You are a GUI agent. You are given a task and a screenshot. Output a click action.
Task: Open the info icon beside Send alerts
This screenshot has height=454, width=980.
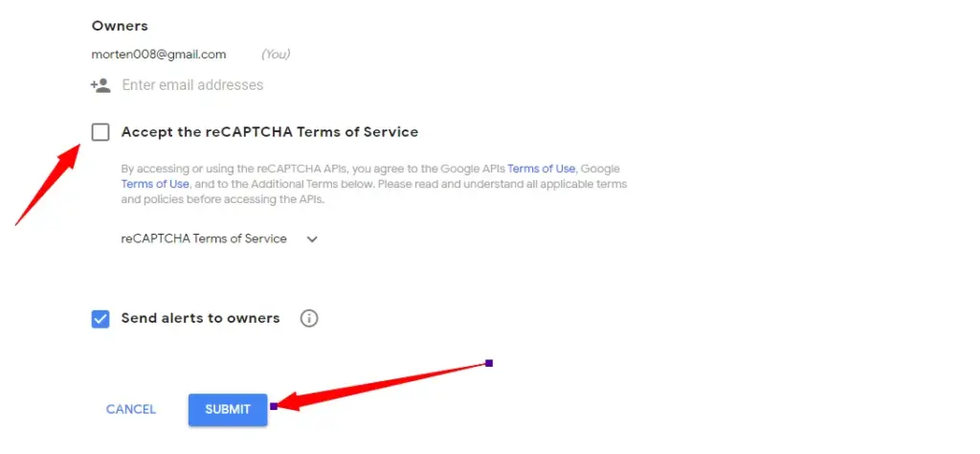(309, 318)
